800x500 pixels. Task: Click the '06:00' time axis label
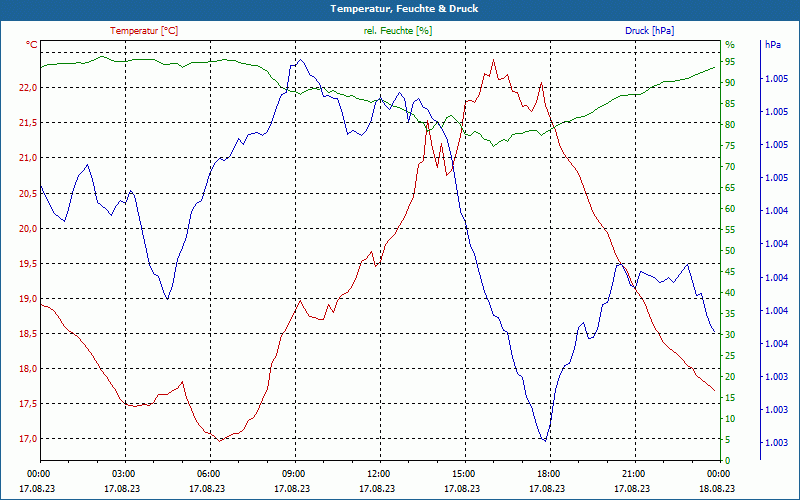coord(209,473)
